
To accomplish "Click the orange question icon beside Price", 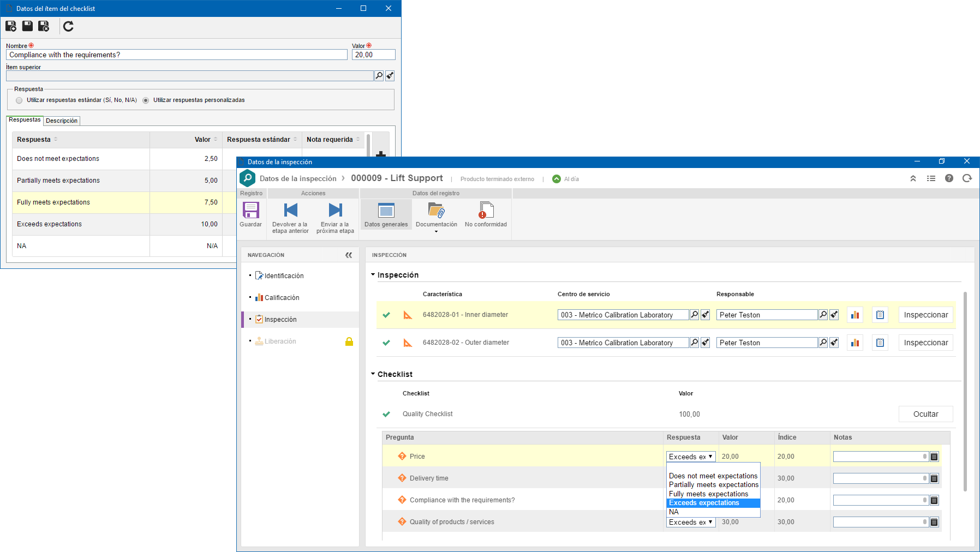I will (x=402, y=456).
